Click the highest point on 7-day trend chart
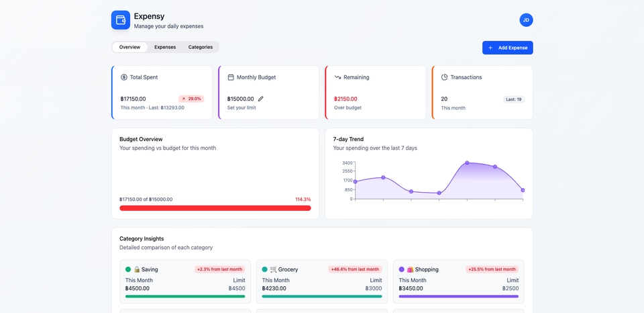 (467, 163)
